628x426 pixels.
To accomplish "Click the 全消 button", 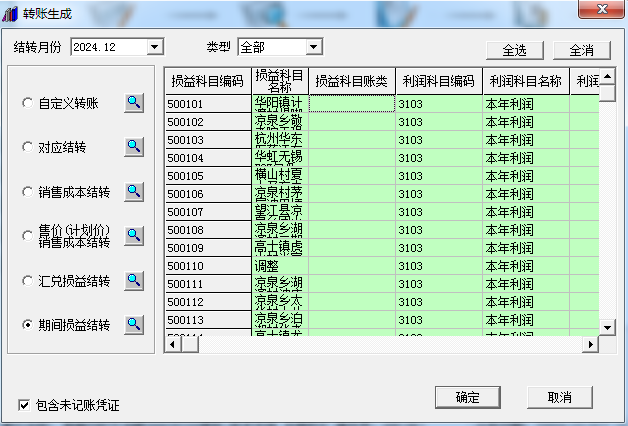I will click(582, 50).
